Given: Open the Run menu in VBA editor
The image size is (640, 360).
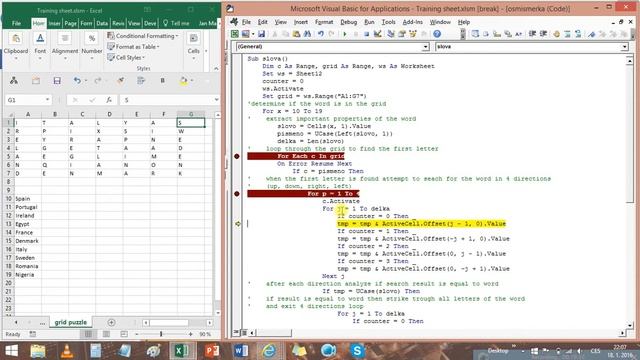Looking at the screenshot, I should [x=369, y=22].
